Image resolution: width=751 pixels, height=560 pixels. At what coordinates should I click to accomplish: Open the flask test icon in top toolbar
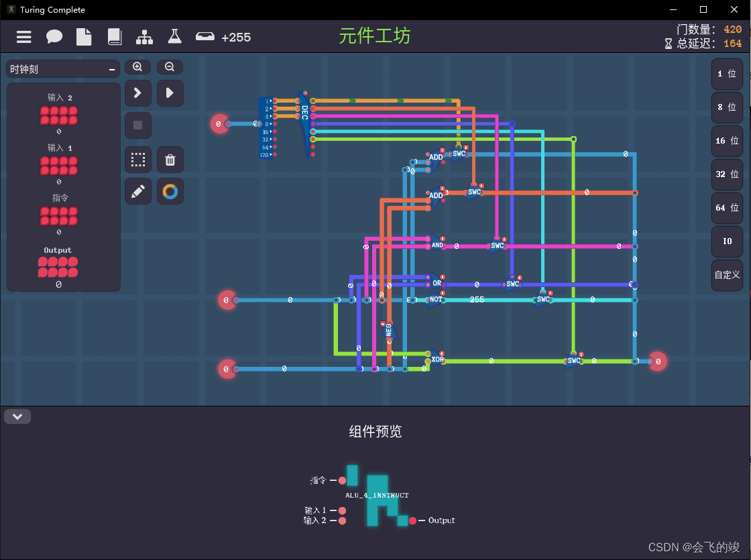tap(174, 37)
